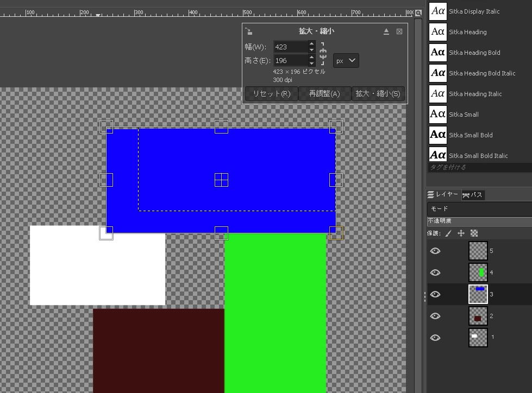
Task: Toggle the aspect ratio chain link
Action: pos(323,54)
